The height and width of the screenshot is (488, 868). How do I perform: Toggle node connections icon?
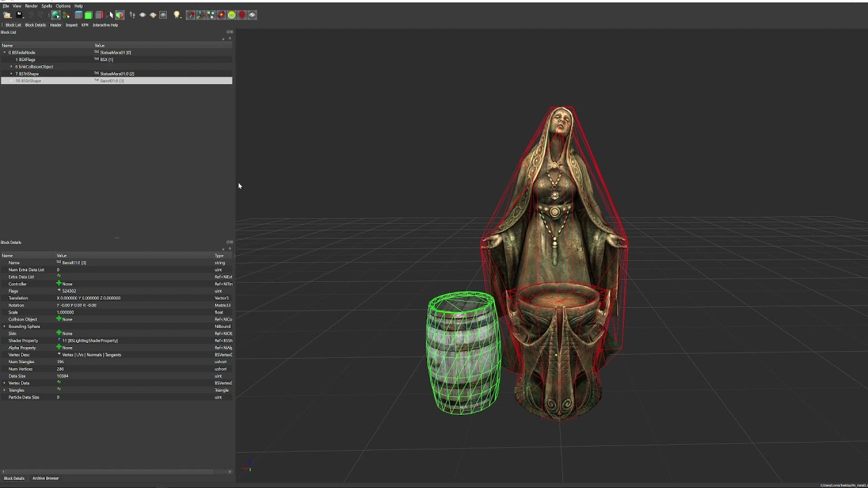click(x=211, y=15)
